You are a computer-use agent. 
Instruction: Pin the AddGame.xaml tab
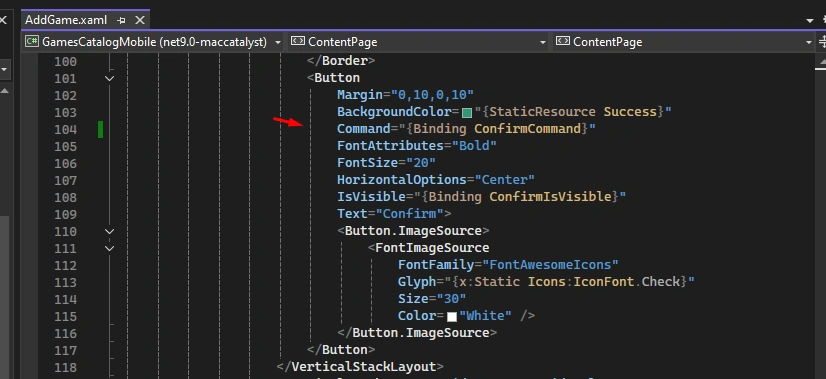coord(122,21)
